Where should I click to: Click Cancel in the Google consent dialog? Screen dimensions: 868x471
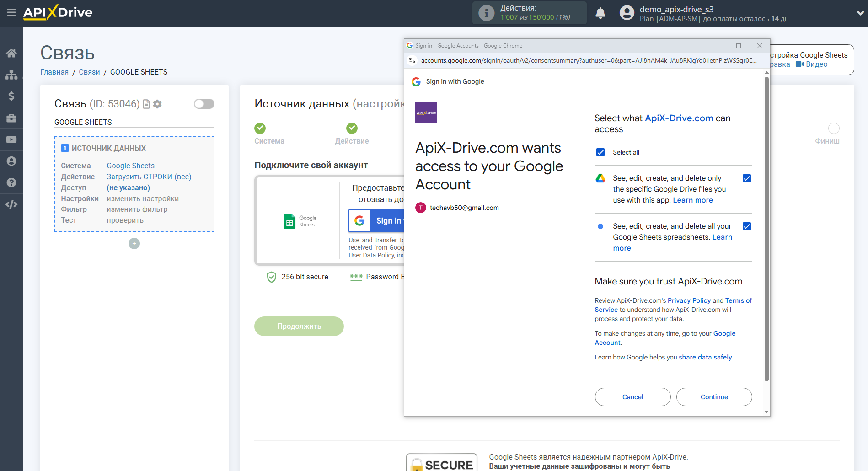tap(632, 397)
